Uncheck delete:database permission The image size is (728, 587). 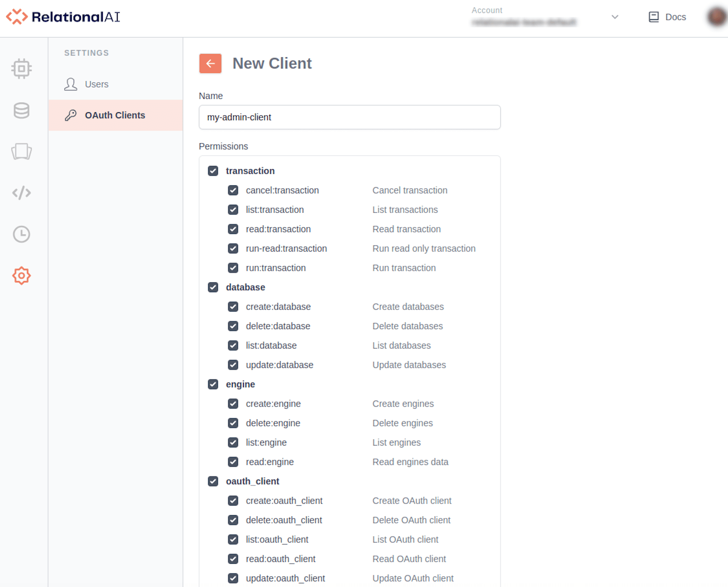point(233,326)
